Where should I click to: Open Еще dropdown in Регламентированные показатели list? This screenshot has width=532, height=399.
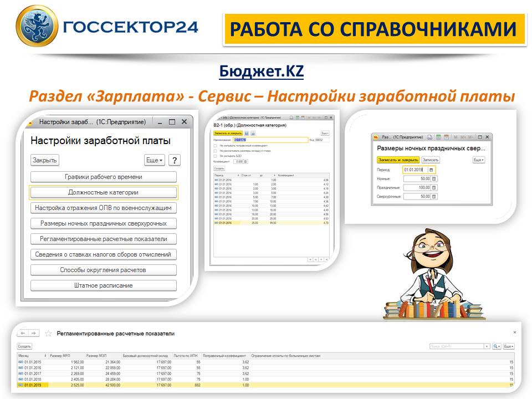(509, 346)
